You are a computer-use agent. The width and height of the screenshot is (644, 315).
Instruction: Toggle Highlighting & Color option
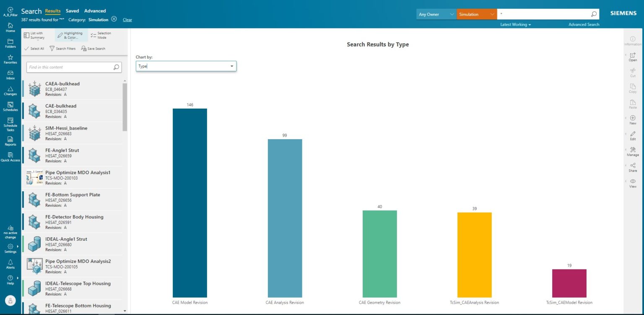point(70,35)
